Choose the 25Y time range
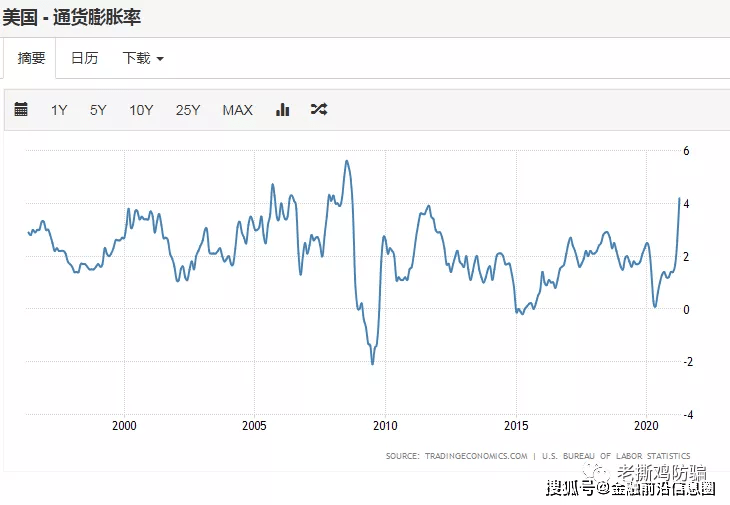This screenshot has width=730, height=505. [188, 110]
